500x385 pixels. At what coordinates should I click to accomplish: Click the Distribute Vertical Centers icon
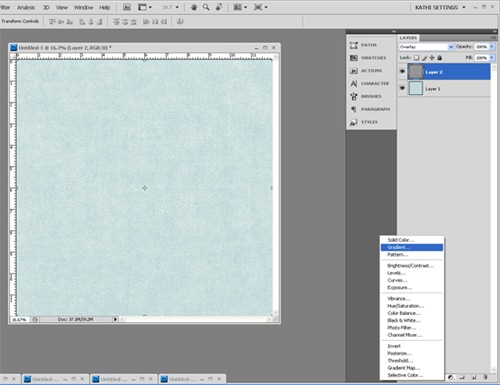125,22
